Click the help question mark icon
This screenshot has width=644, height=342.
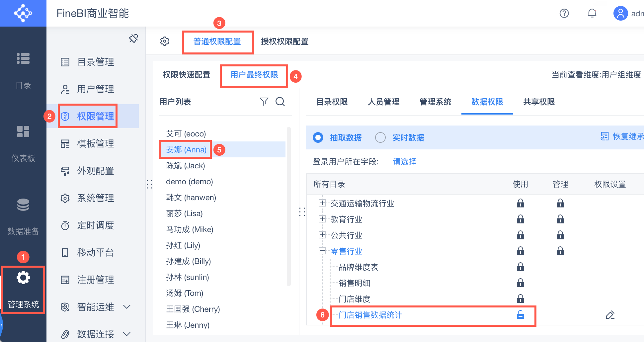[x=564, y=13]
